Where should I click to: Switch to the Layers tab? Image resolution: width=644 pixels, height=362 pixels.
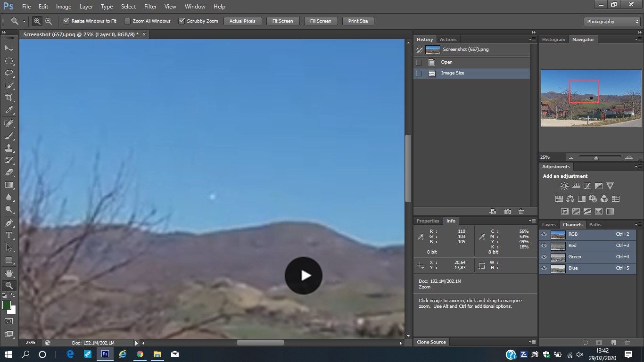[549, 225]
